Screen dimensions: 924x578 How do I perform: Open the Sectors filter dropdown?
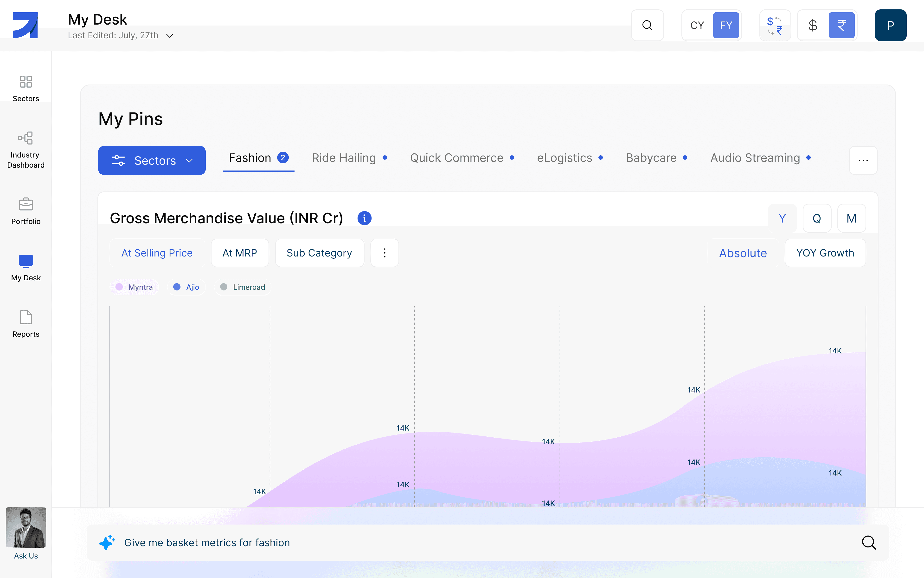tap(152, 160)
